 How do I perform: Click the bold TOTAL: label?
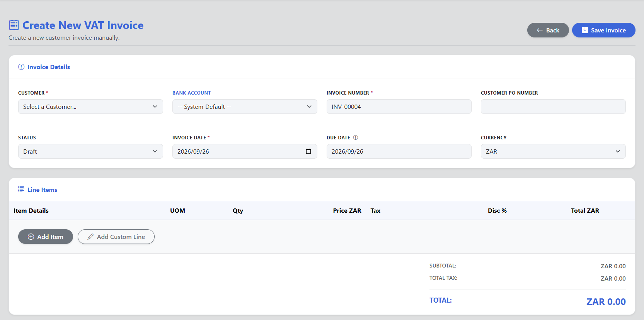click(441, 300)
